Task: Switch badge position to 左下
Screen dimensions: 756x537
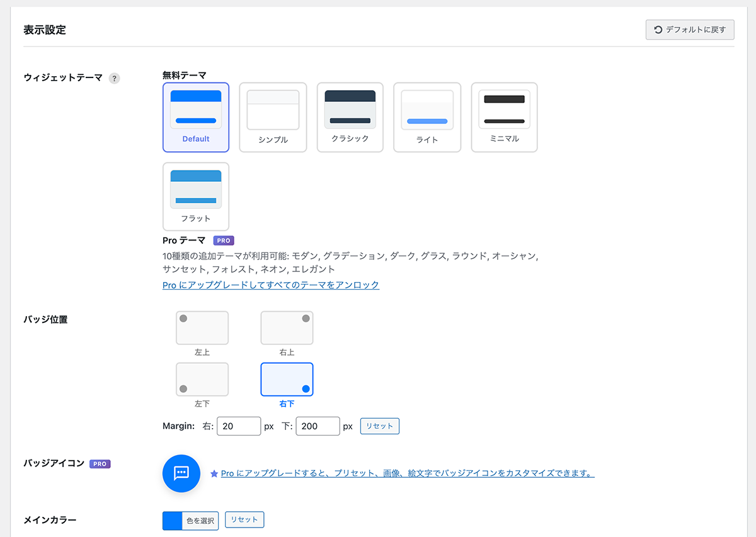Action: tap(202, 379)
